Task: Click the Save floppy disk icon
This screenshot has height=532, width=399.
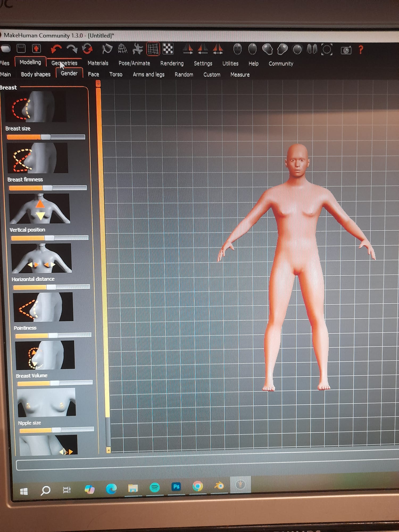Action: [x=21, y=48]
